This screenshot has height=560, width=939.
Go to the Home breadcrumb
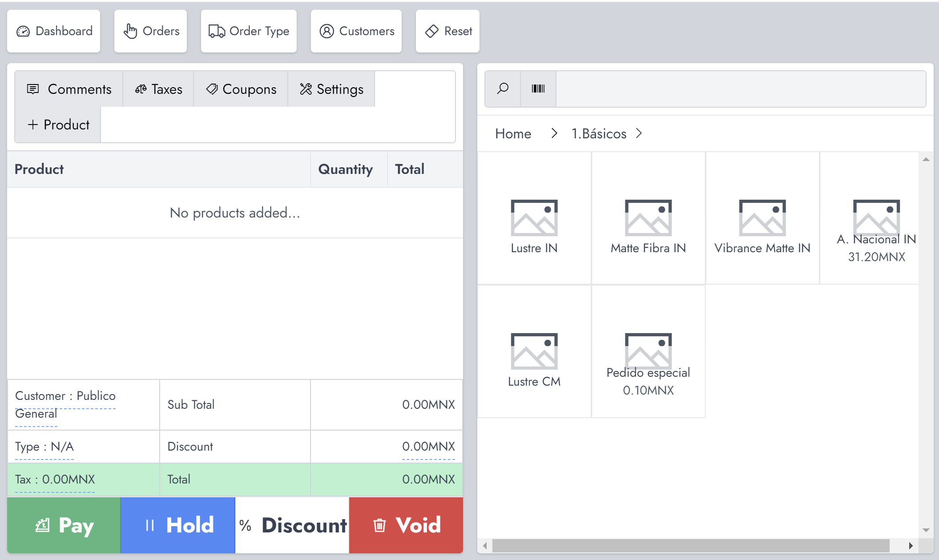click(x=513, y=133)
